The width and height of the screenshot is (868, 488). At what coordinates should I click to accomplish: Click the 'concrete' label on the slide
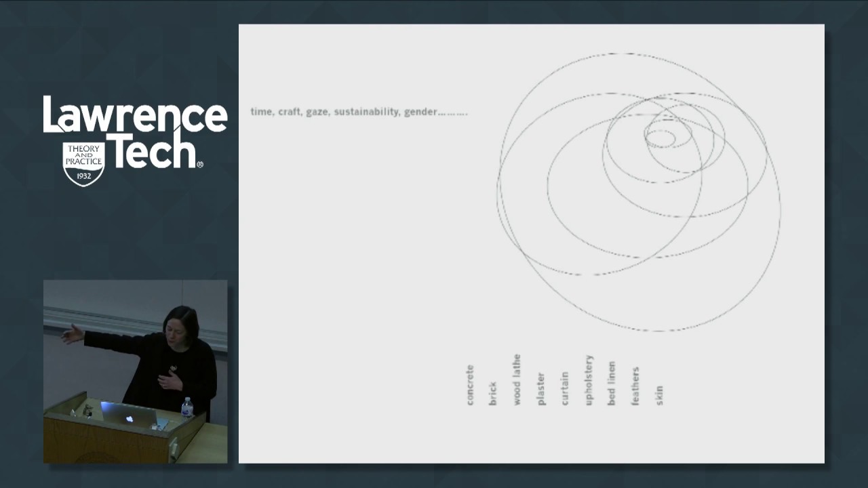click(469, 385)
